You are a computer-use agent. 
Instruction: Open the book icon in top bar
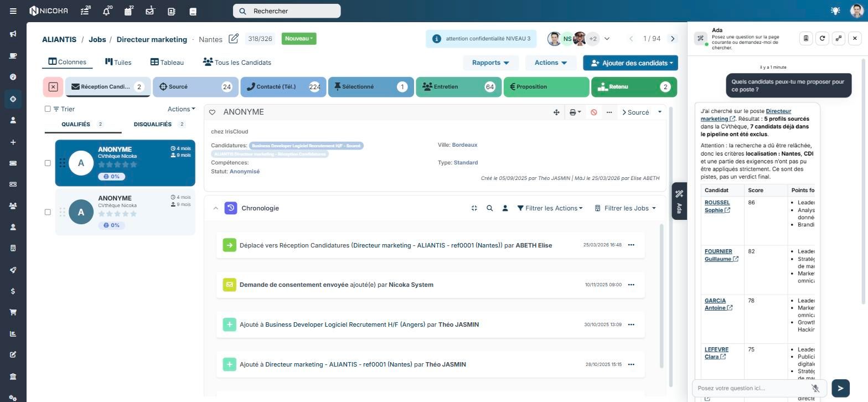[193, 11]
